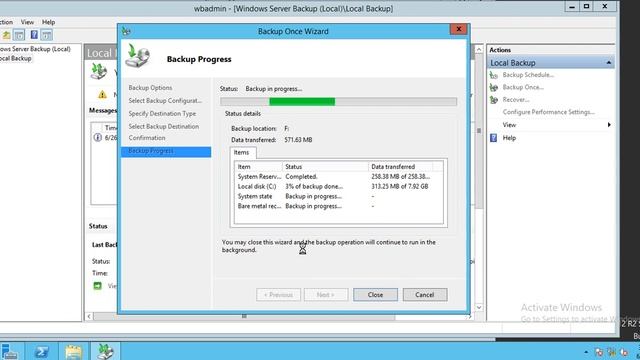Open Server Manager from the taskbar

click(9, 351)
